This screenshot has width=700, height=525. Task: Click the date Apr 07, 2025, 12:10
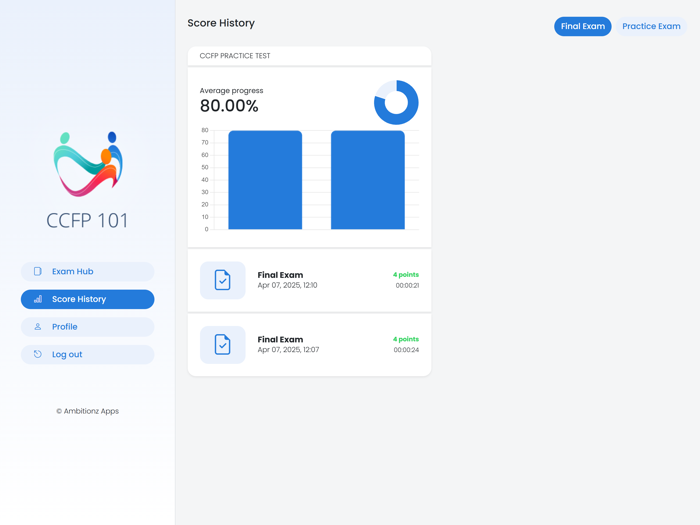[x=288, y=285]
